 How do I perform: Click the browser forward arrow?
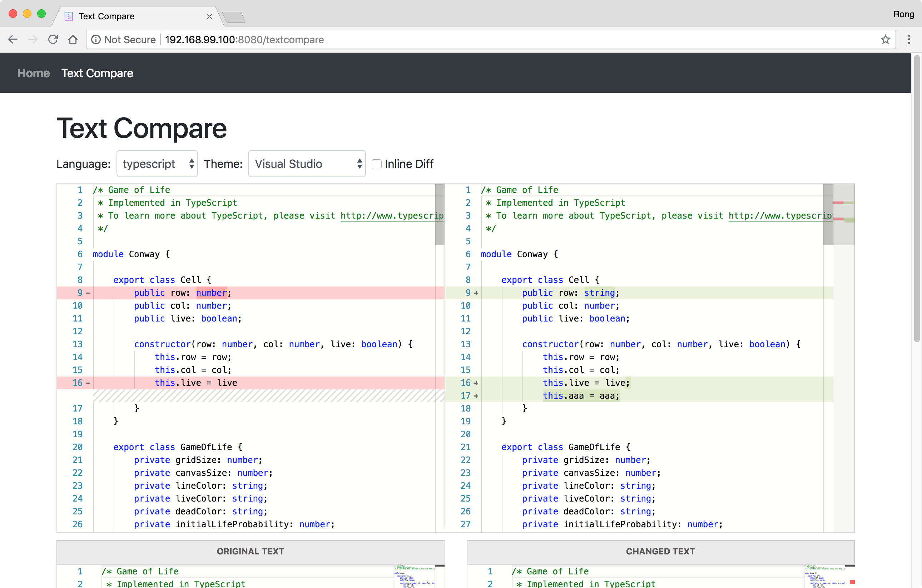click(x=33, y=39)
